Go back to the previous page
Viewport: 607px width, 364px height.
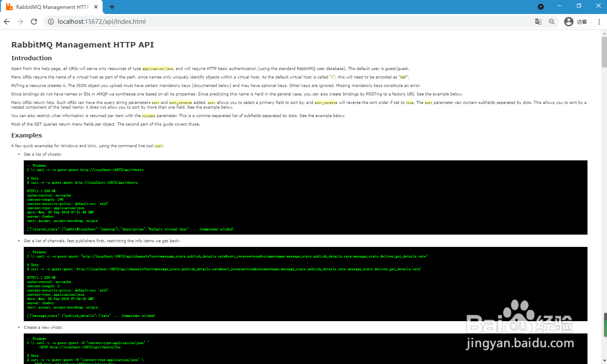pos(7,22)
